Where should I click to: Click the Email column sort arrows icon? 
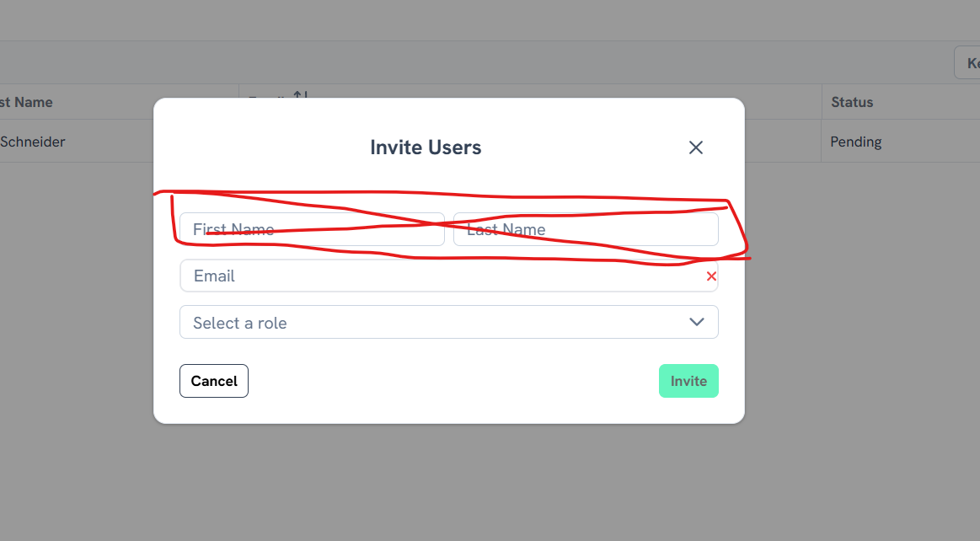click(301, 94)
